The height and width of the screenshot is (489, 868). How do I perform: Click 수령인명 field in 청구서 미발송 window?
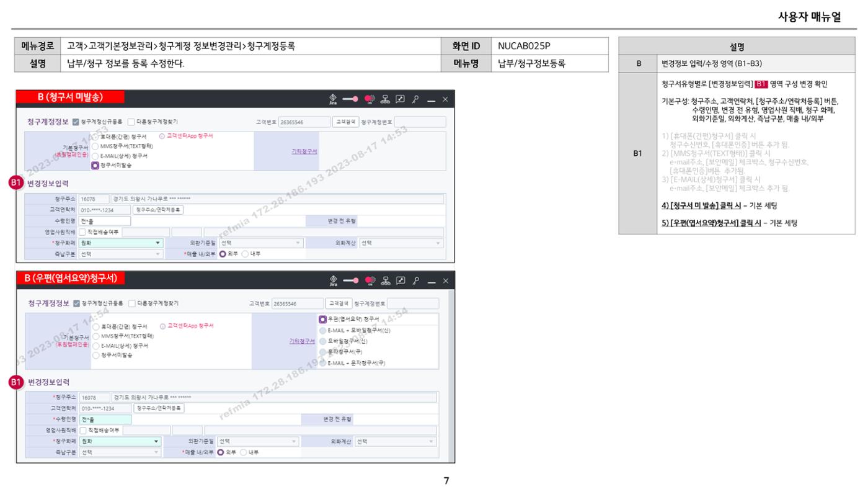tap(105, 221)
